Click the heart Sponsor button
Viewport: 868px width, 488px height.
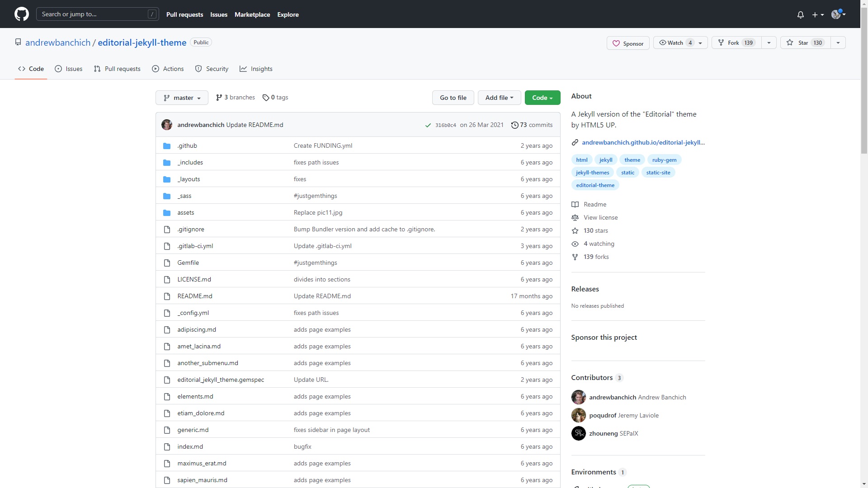click(627, 43)
